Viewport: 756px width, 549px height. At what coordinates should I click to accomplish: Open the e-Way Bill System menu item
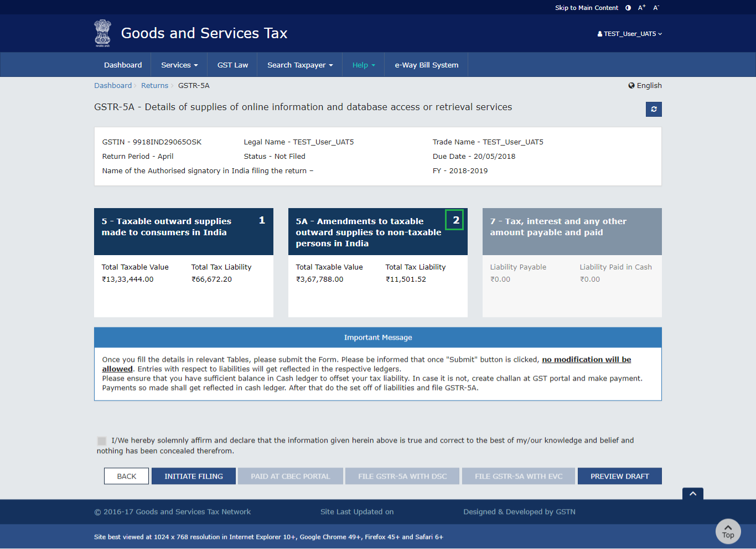click(426, 65)
